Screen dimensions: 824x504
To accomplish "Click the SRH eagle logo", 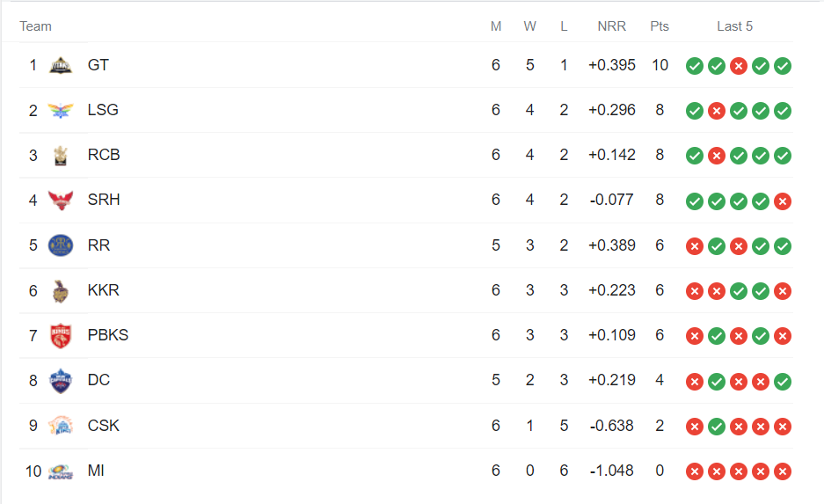I will (61, 201).
